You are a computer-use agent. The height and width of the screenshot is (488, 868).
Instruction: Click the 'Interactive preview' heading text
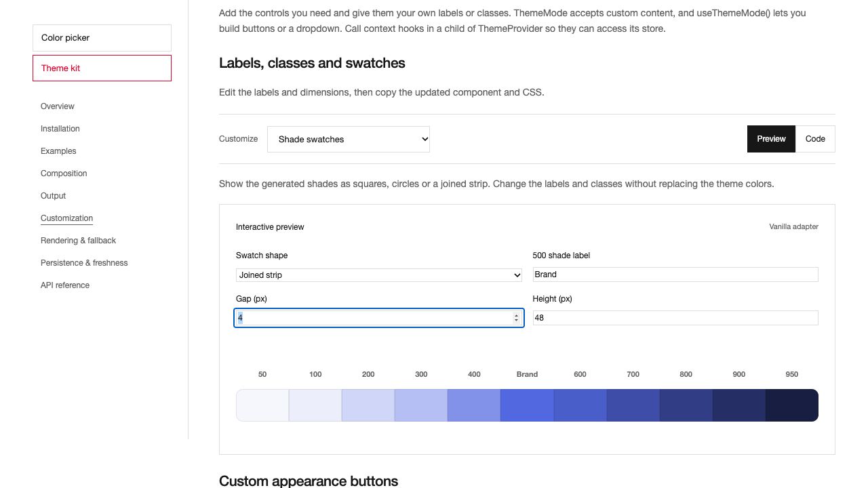click(270, 227)
